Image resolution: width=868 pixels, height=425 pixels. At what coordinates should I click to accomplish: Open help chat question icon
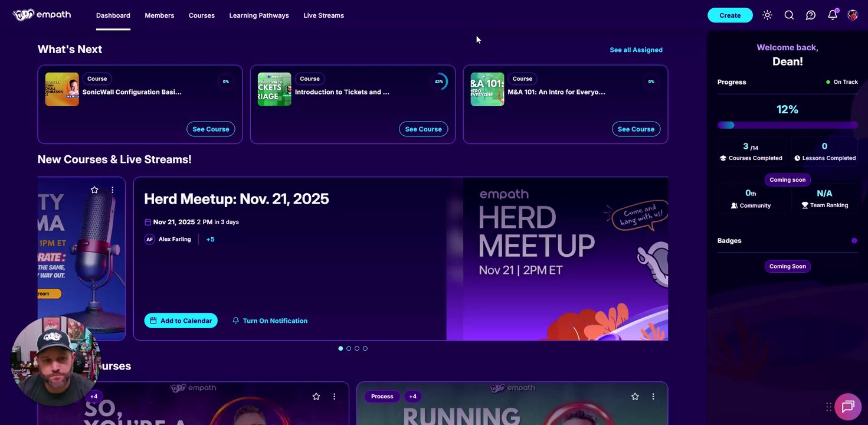click(x=811, y=15)
